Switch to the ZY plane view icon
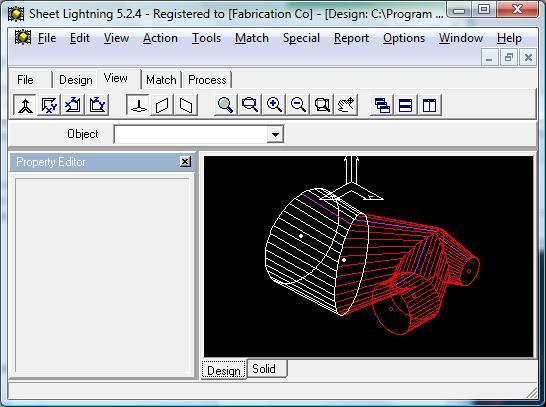The height and width of the screenshot is (407, 546). pos(97,105)
